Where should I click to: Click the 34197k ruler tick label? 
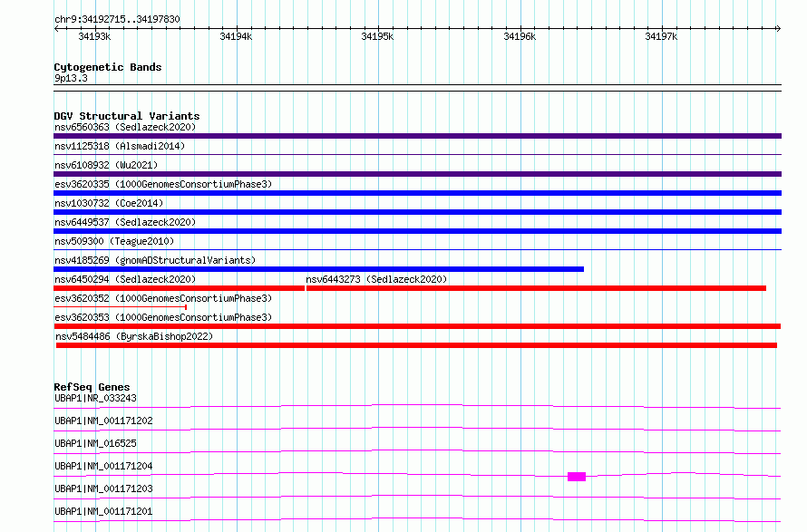(x=661, y=36)
